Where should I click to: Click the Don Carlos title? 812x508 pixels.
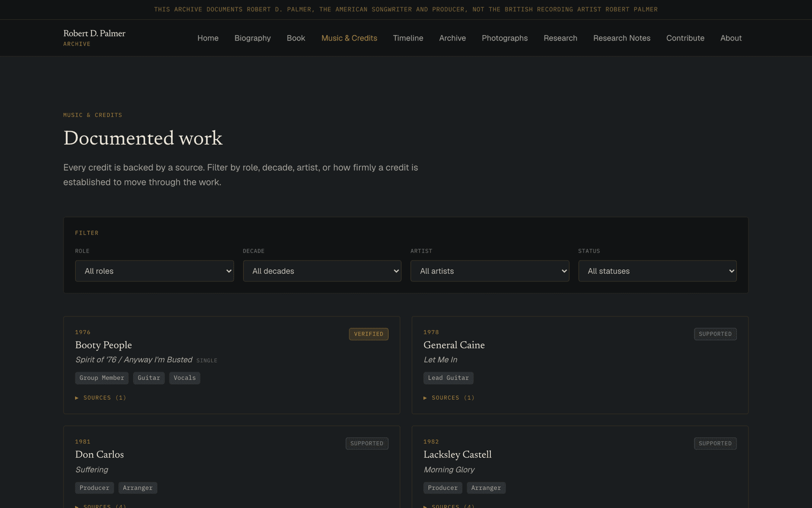(99, 455)
